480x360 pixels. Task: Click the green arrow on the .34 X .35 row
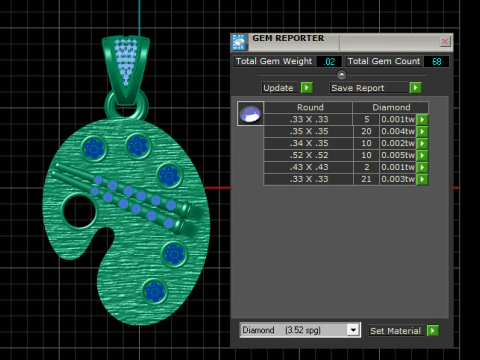click(x=422, y=143)
